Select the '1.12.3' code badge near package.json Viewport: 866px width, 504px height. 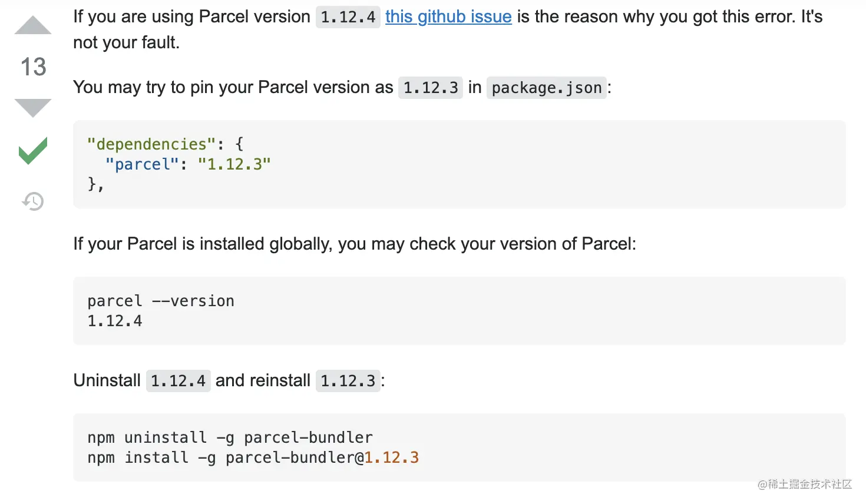click(431, 88)
